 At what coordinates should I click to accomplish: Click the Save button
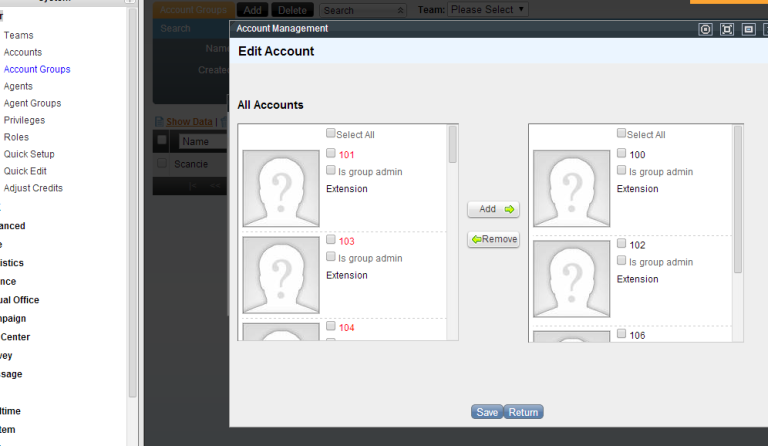pyautogui.click(x=487, y=412)
